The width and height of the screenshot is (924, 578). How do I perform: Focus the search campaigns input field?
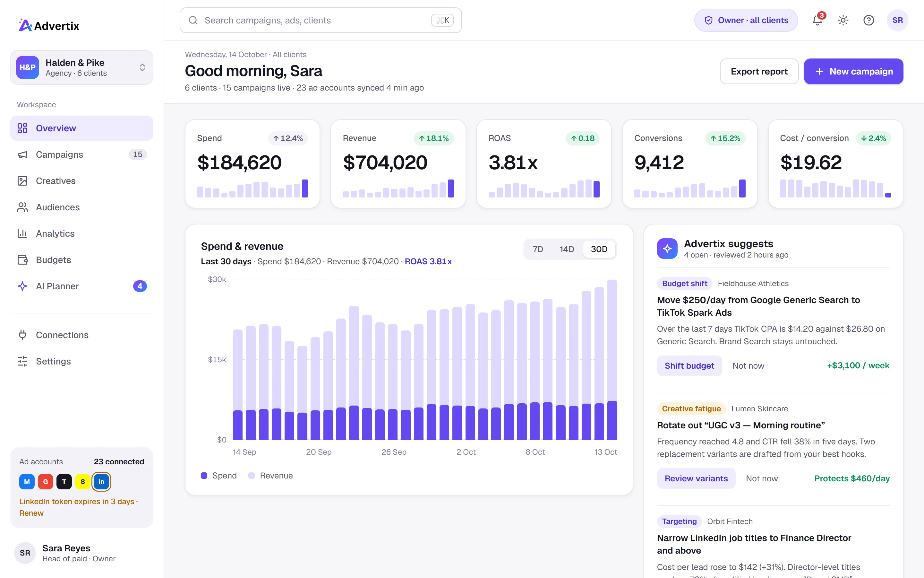tap(321, 20)
